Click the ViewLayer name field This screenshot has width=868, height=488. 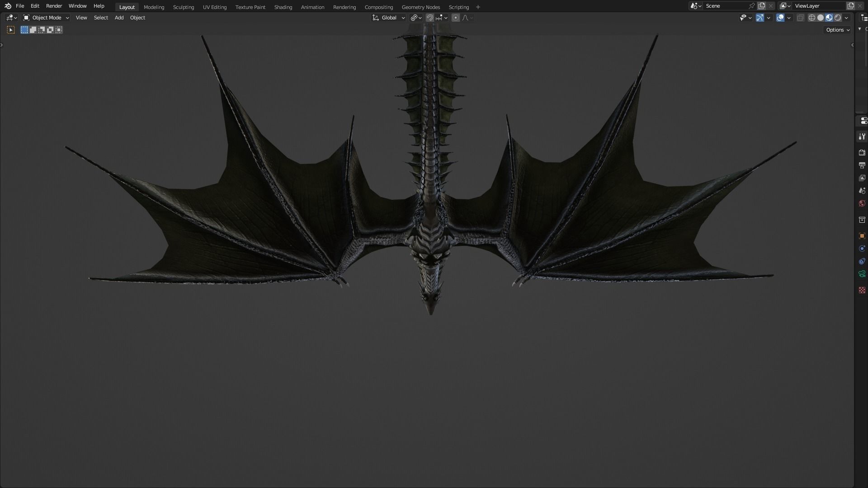click(819, 6)
